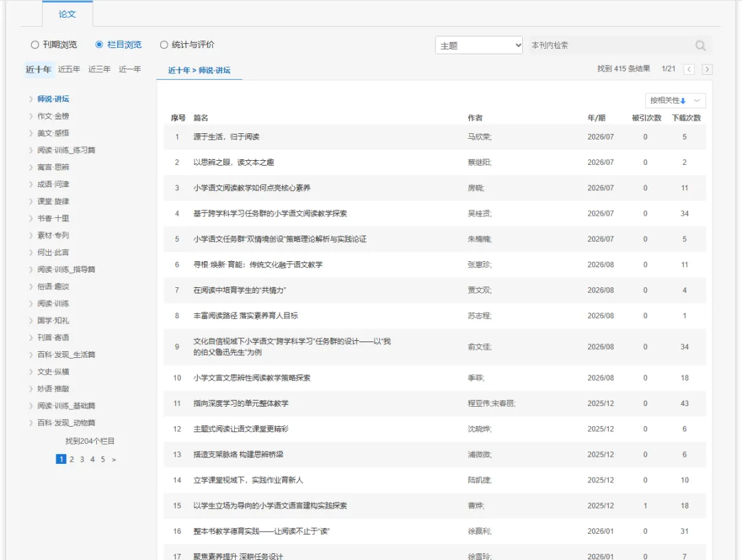Click the blue sort direction arrow
The image size is (742, 560).
pos(683,101)
